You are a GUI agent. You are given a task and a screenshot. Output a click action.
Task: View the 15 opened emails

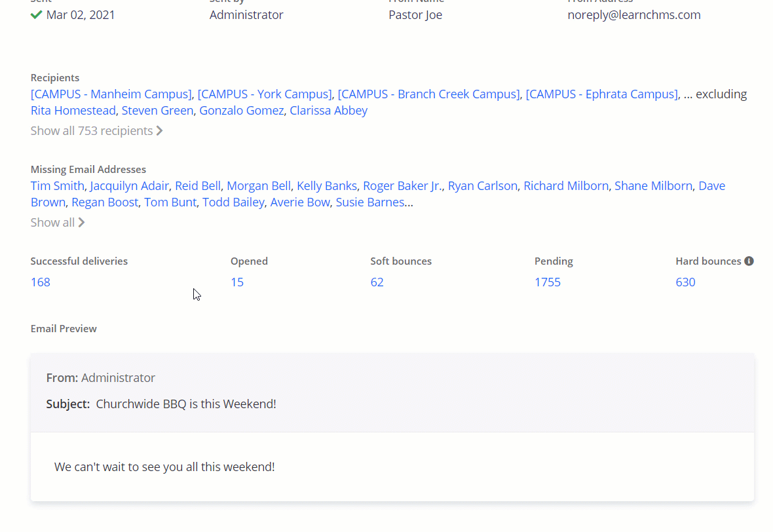237,282
